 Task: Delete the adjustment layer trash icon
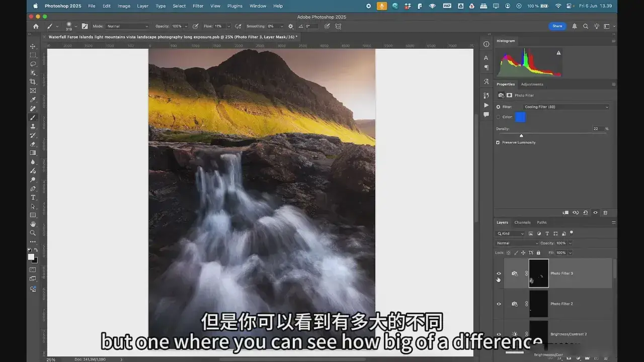click(x=605, y=213)
